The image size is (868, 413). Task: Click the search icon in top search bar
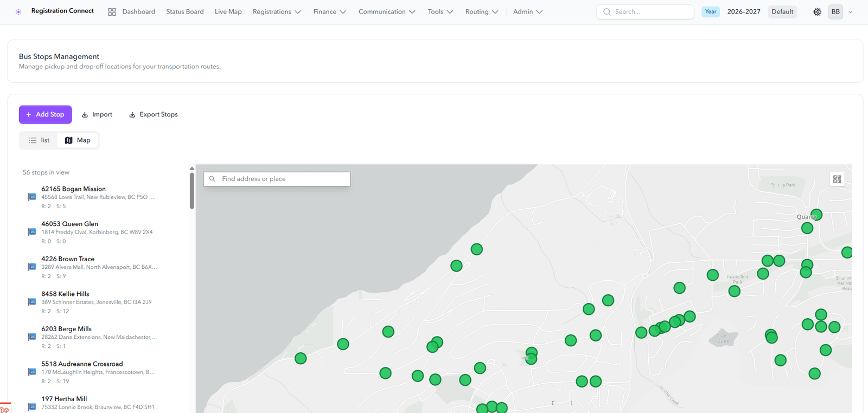click(x=607, y=12)
